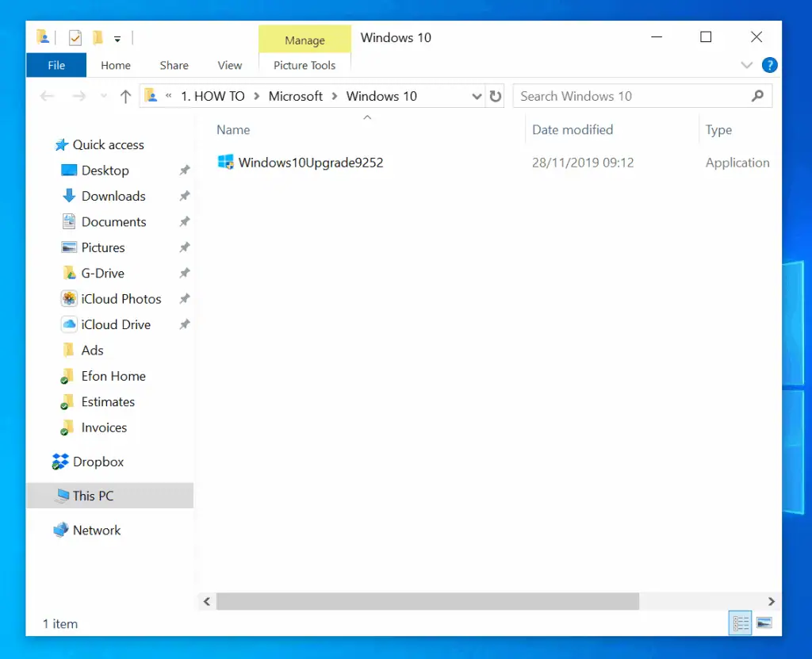Open G-Drive in the navigation pane

(x=102, y=274)
